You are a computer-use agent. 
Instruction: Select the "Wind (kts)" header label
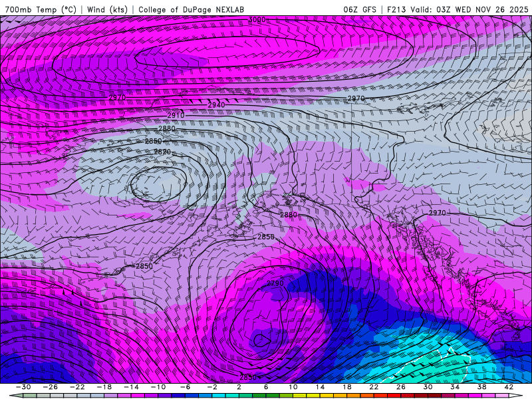click(107, 9)
